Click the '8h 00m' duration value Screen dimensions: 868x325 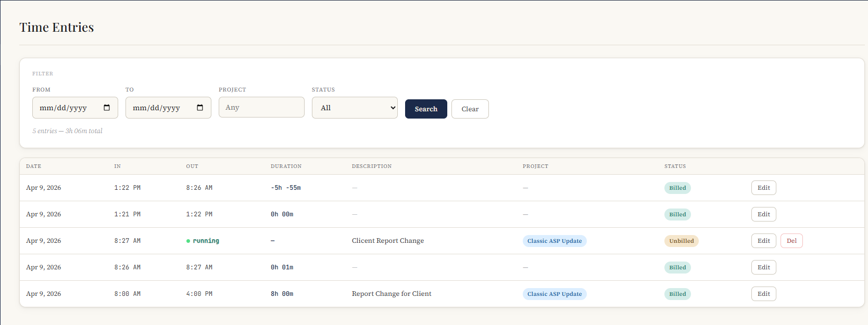pos(282,294)
